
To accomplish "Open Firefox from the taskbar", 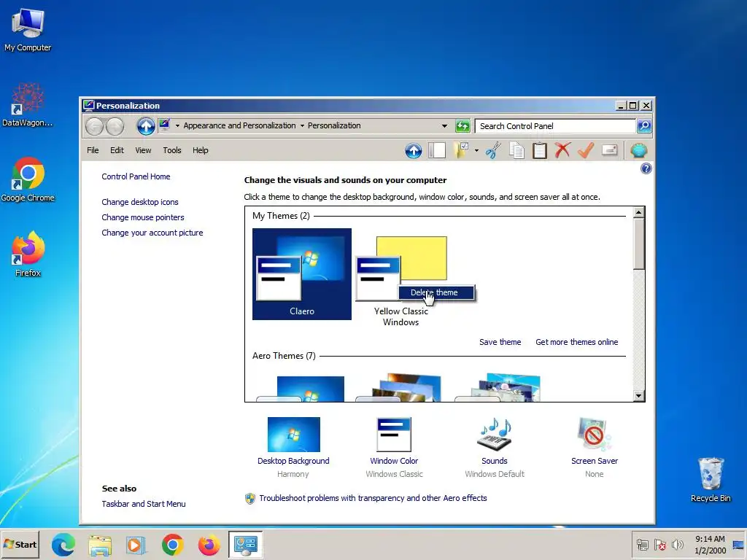I will pos(209,545).
